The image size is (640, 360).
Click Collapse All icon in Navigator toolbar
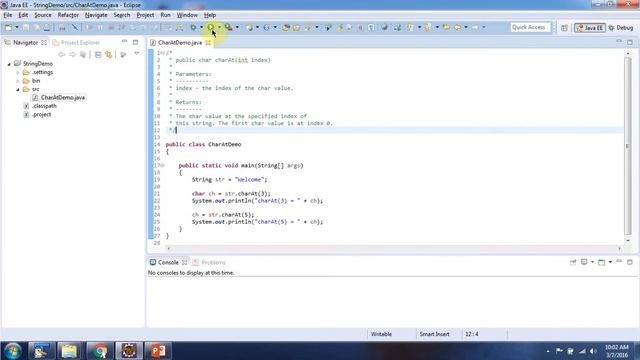click(98, 54)
